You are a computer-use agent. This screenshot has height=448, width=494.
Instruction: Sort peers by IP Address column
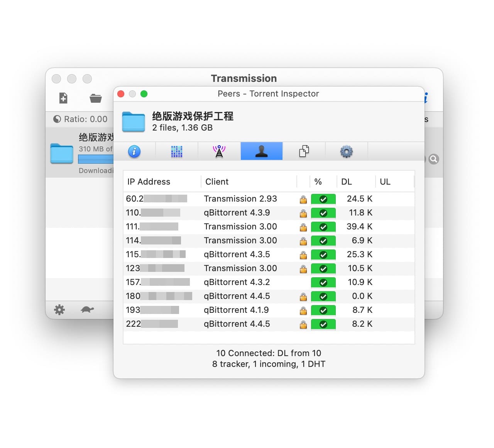tap(162, 182)
